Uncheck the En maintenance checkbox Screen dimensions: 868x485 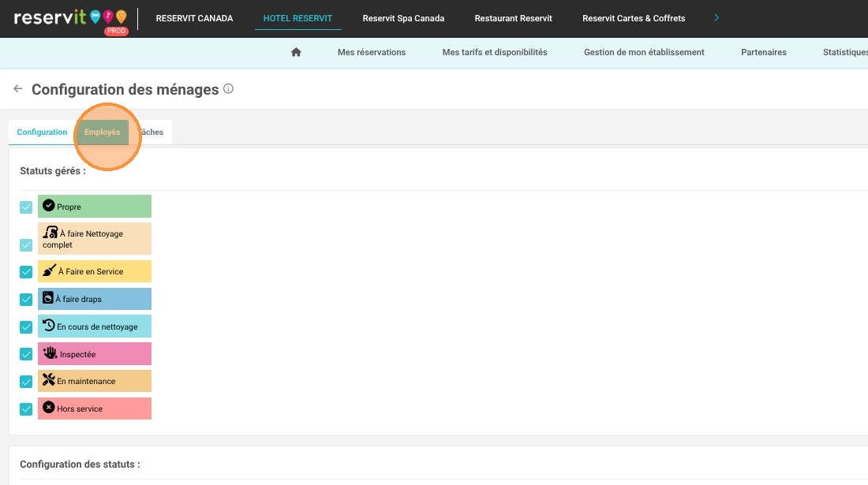coord(26,382)
